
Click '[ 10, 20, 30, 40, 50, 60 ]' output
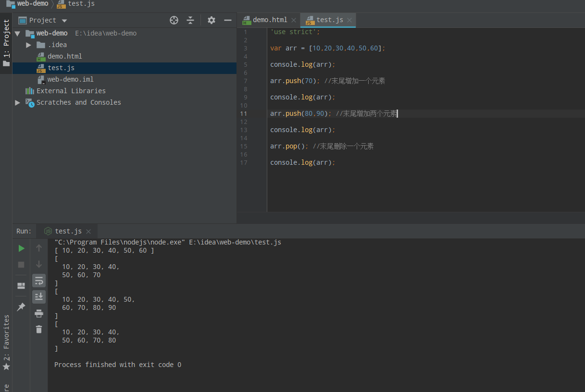(x=104, y=251)
